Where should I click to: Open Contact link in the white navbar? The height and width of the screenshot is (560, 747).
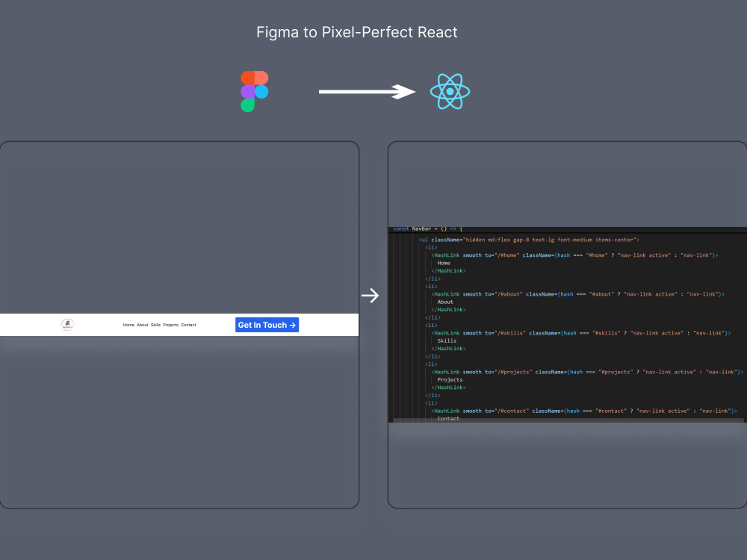189,325
